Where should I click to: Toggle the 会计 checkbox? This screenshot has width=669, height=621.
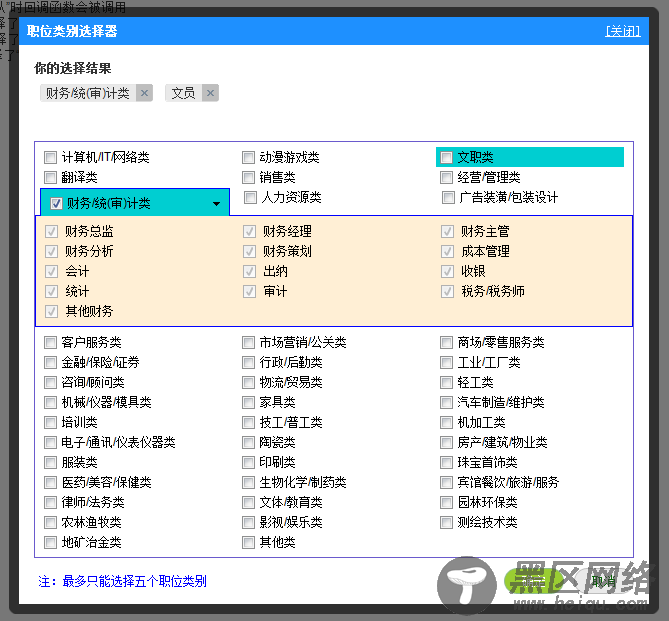coord(52,271)
